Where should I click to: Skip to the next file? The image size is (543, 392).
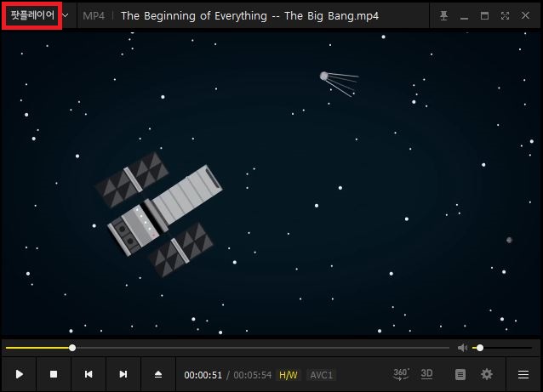click(123, 374)
